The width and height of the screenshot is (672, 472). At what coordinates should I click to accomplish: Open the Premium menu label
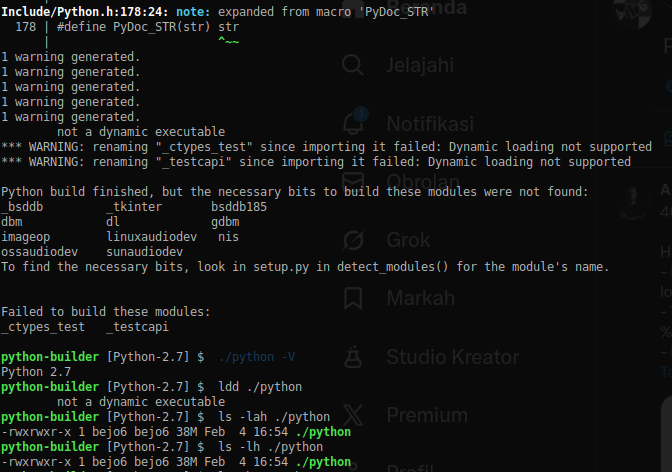click(427, 415)
